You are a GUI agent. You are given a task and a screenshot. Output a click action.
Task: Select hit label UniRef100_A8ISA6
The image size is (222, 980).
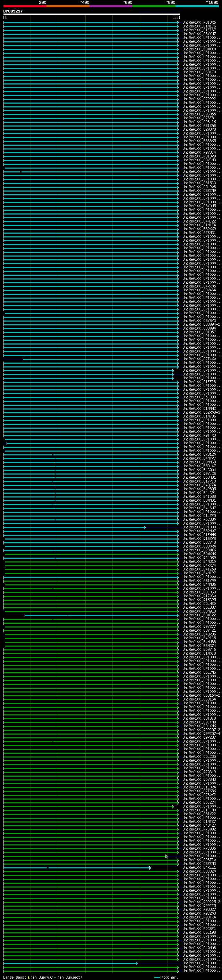coord(199,125)
